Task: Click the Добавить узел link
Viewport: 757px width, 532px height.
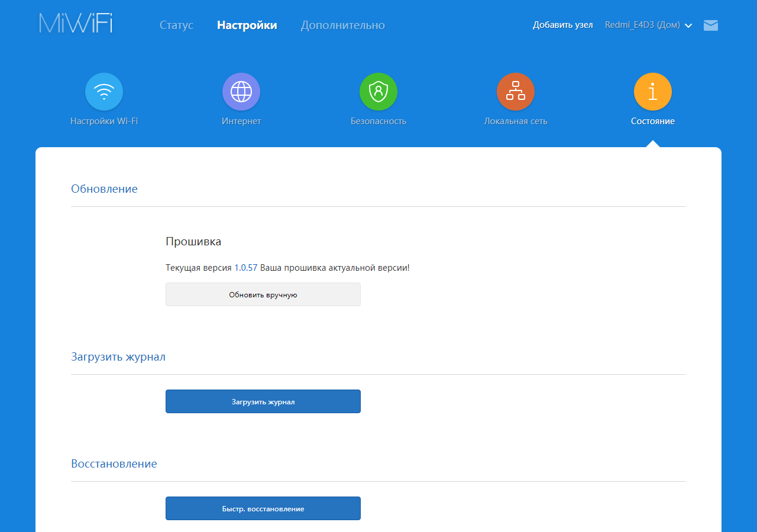Action: (562, 25)
